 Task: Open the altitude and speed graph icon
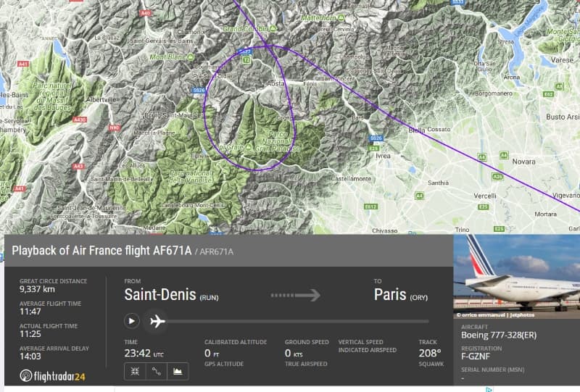(x=178, y=371)
